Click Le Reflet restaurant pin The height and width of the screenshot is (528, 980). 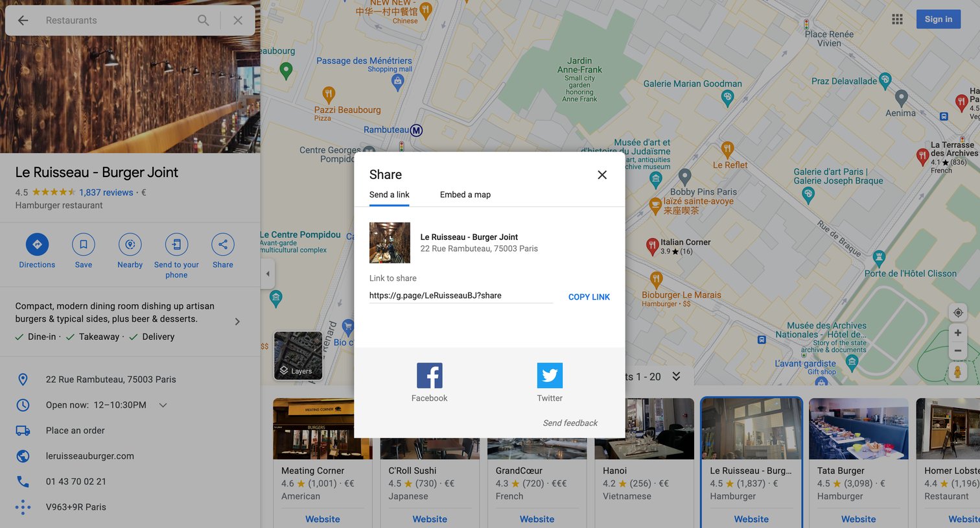[727, 150]
